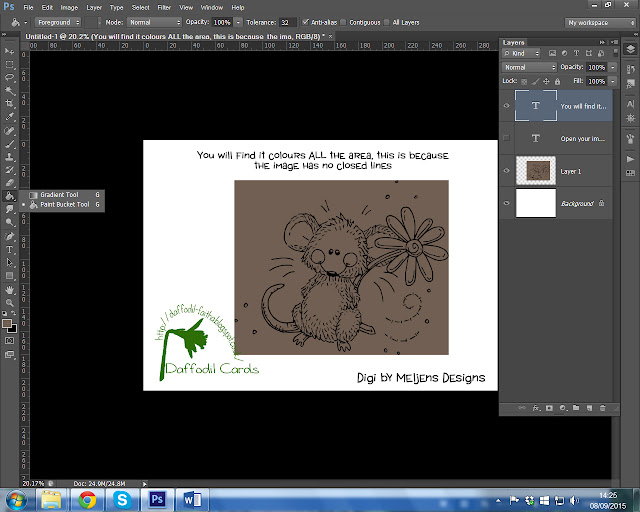Open the layer blend mode Normal dropdown
Image resolution: width=640 pixels, height=512 pixels.
click(x=529, y=67)
